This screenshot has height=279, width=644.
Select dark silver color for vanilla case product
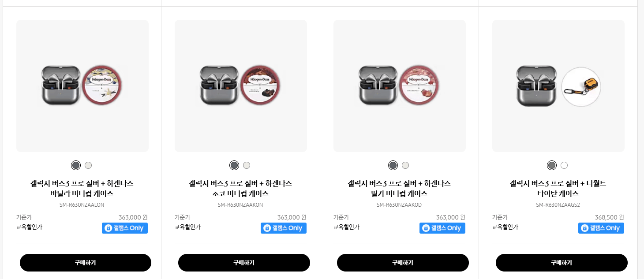pyautogui.click(x=76, y=165)
